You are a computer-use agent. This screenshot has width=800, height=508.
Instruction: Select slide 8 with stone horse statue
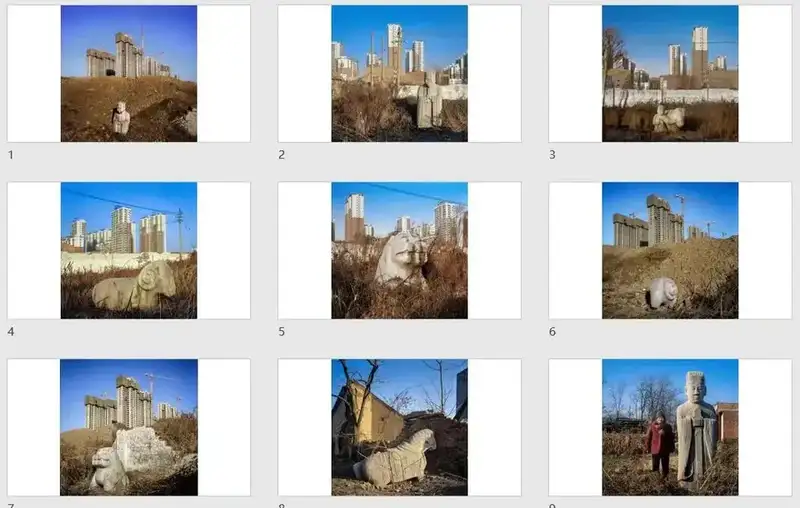(x=399, y=427)
